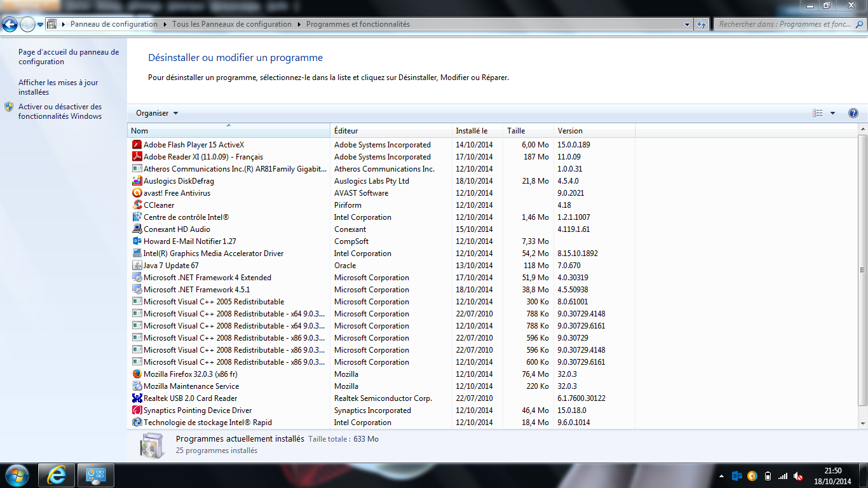Open the help question mark button
This screenshot has width=868, height=488.
point(853,113)
